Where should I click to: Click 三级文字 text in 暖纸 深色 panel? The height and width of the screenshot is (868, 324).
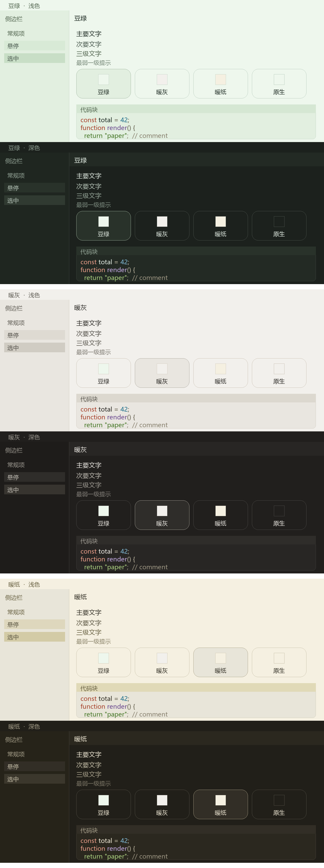point(89,774)
